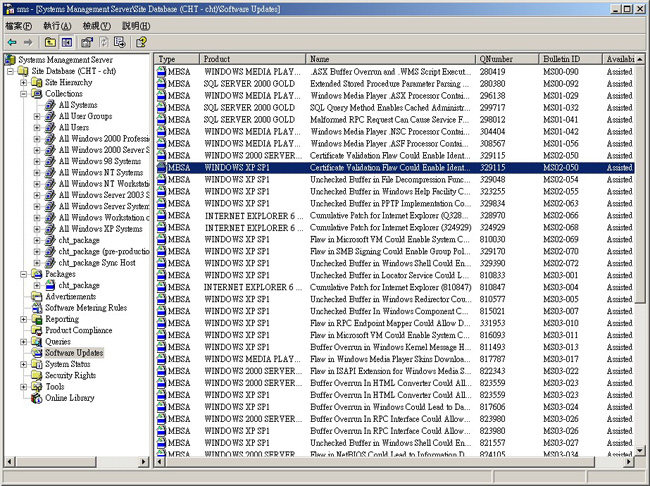Click the list's horizontal scrollbar right arrow
The width and height of the screenshot is (650, 486).
click(629, 461)
